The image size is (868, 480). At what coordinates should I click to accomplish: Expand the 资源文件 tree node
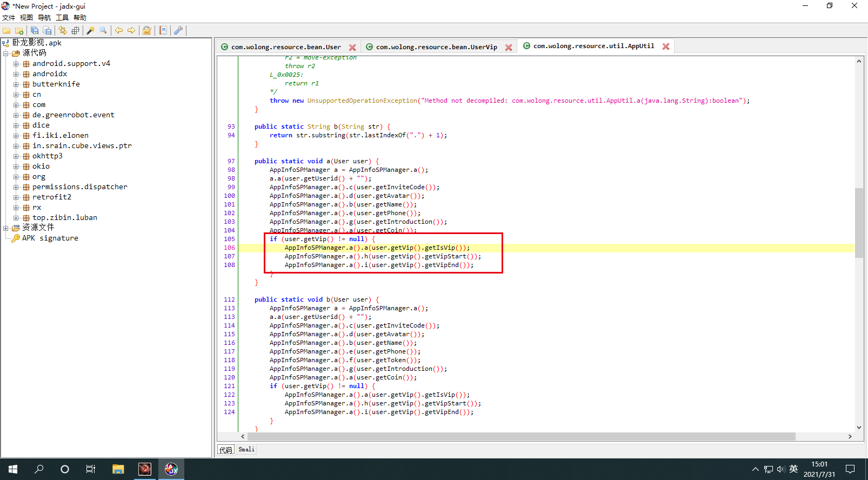point(5,228)
